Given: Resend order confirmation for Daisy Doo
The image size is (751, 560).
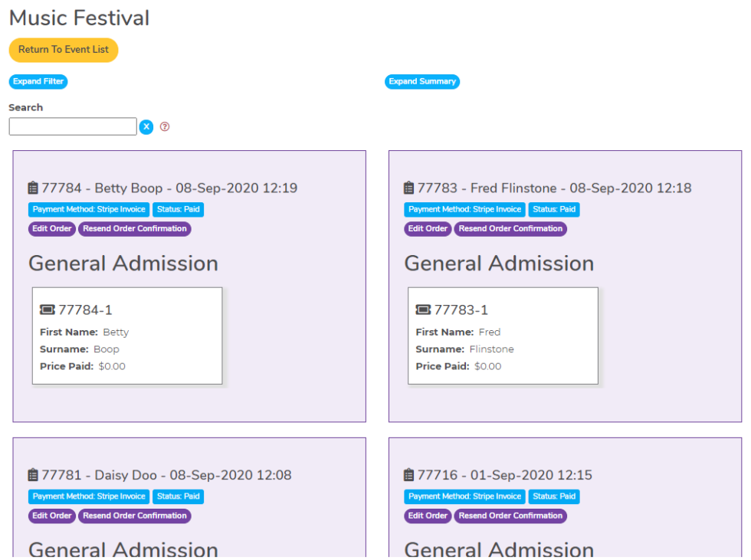Looking at the screenshot, I should point(134,516).
